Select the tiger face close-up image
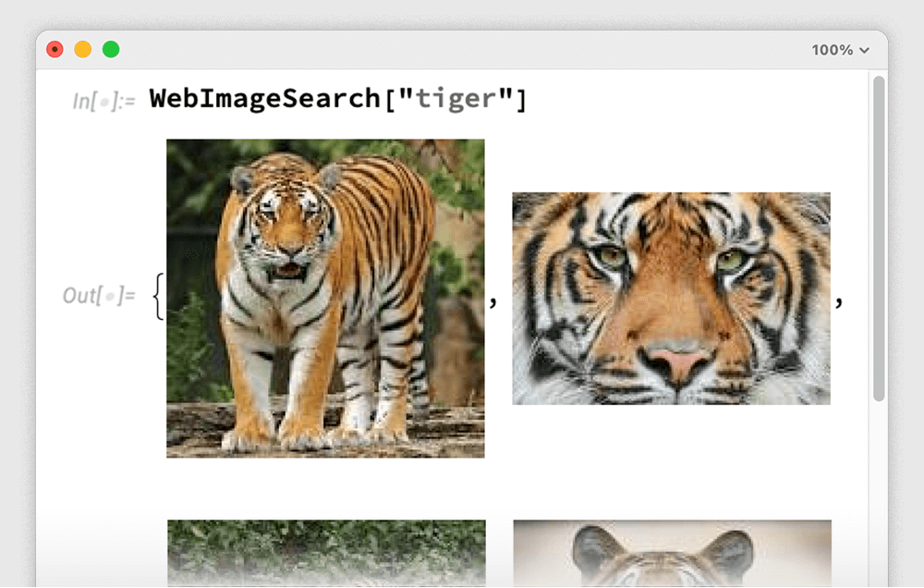This screenshot has width=924, height=588. pyautogui.click(x=671, y=298)
